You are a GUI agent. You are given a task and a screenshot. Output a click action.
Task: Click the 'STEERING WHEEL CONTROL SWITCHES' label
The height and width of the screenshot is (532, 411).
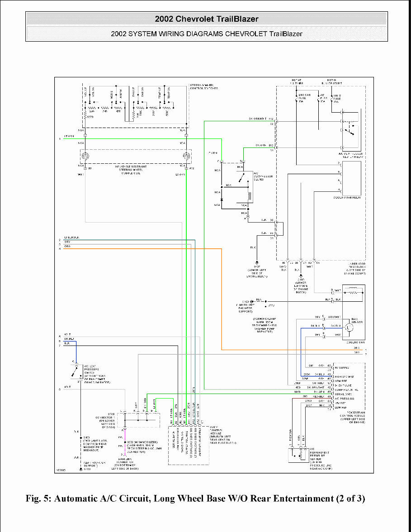point(204,87)
